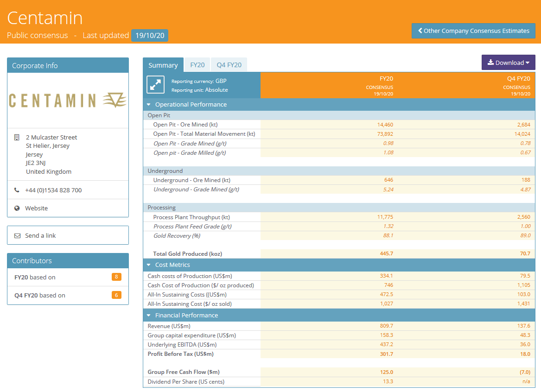Click the Reporting currency GBP text

tap(199, 81)
